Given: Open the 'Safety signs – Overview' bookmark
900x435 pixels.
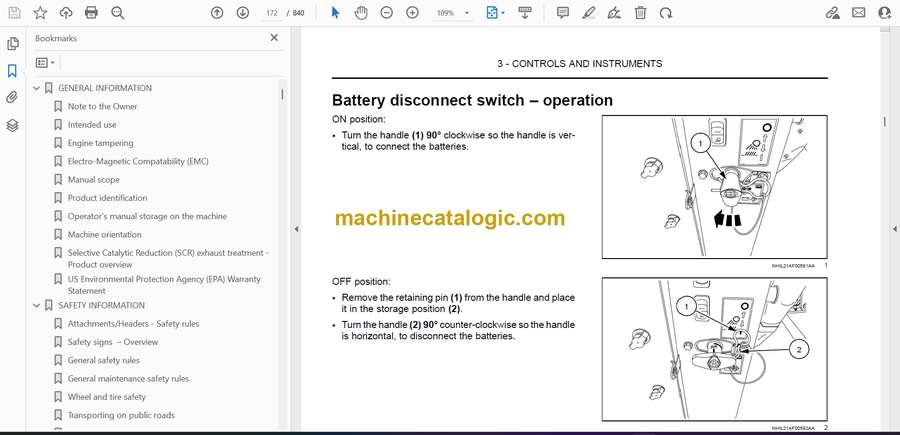Looking at the screenshot, I should (x=113, y=342).
